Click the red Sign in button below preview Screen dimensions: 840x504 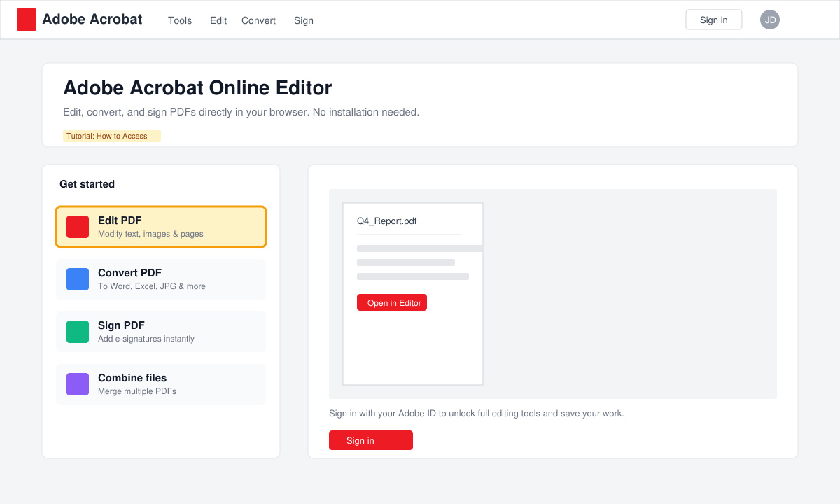click(371, 440)
